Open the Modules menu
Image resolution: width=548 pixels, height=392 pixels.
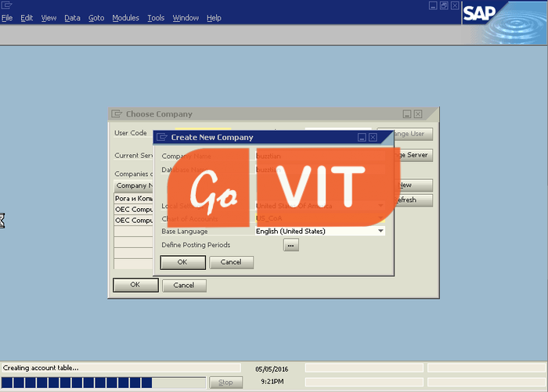[125, 18]
